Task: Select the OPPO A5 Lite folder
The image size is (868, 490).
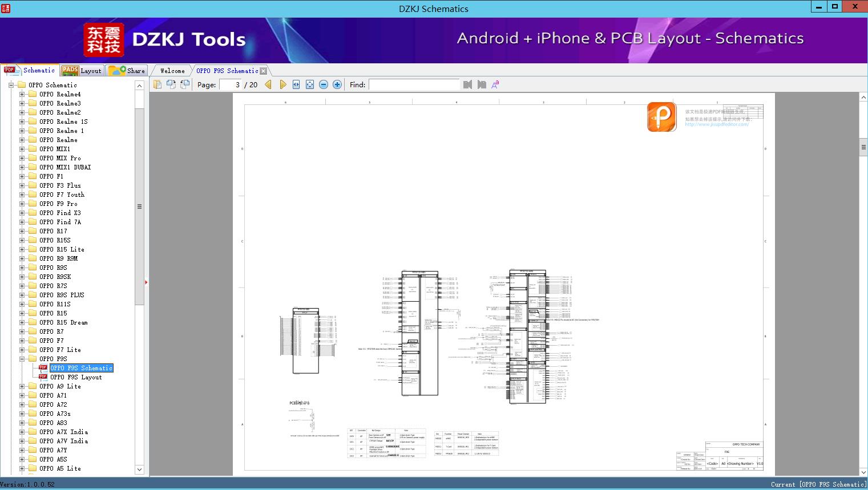Action: (x=60, y=468)
